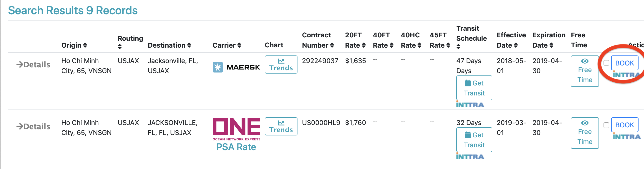Click INTTRA logo under Maersk Get Transit
Viewport: 644px width, 169px height.
coord(470,105)
